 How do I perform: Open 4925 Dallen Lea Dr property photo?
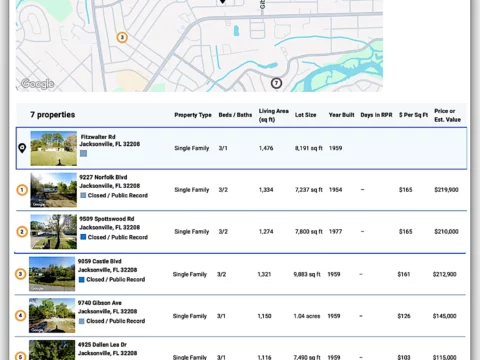[x=52, y=350]
